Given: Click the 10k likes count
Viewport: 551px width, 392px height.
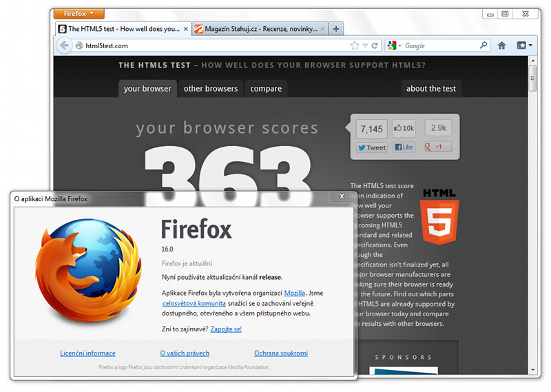Looking at the screenshot, I should tap(404, 128).
